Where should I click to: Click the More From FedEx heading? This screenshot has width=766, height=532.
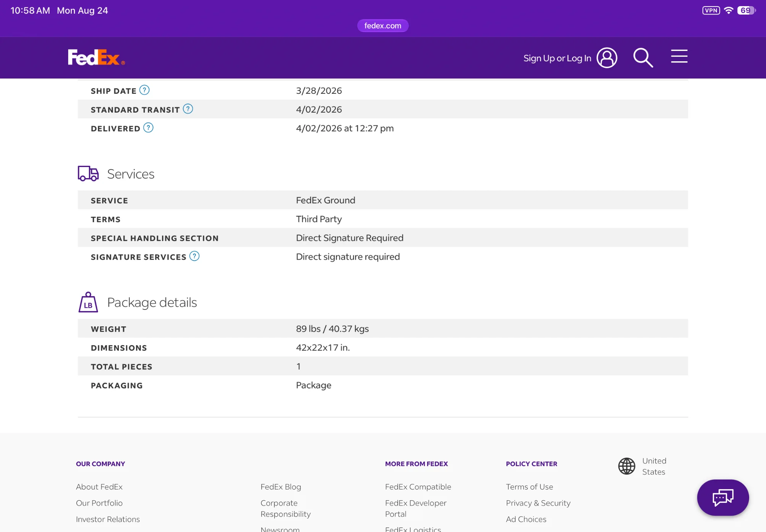coord(417,464)
